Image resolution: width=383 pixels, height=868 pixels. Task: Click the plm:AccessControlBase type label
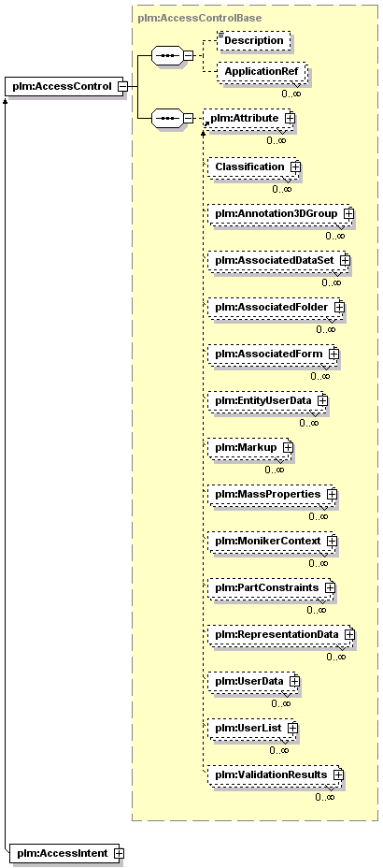point(200,18)
